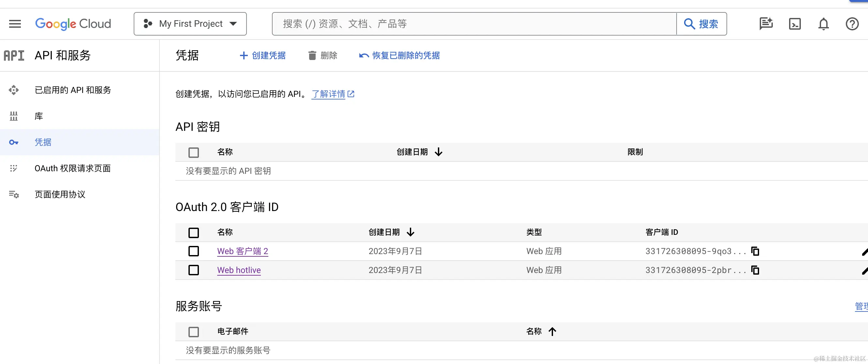
Task: Open the Gemini chat assistant icon
Action: (x=766, y=24)
